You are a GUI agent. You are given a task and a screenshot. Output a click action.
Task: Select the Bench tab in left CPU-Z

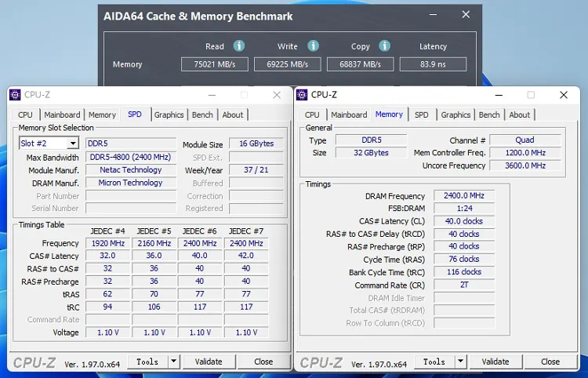pos(202,114)
